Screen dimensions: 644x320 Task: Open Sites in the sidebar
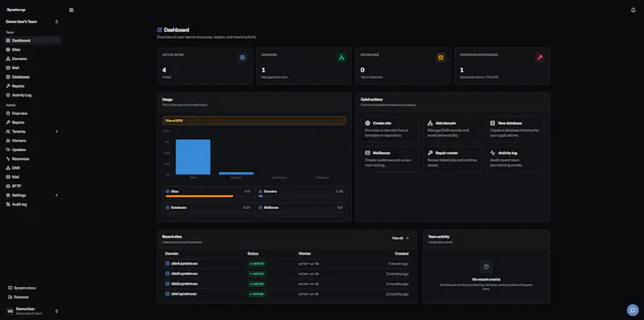tap(32, 50)
